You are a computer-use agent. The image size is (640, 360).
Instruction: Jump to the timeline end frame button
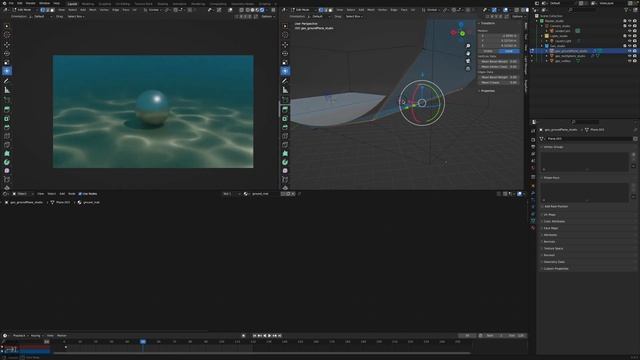[280, 336]
